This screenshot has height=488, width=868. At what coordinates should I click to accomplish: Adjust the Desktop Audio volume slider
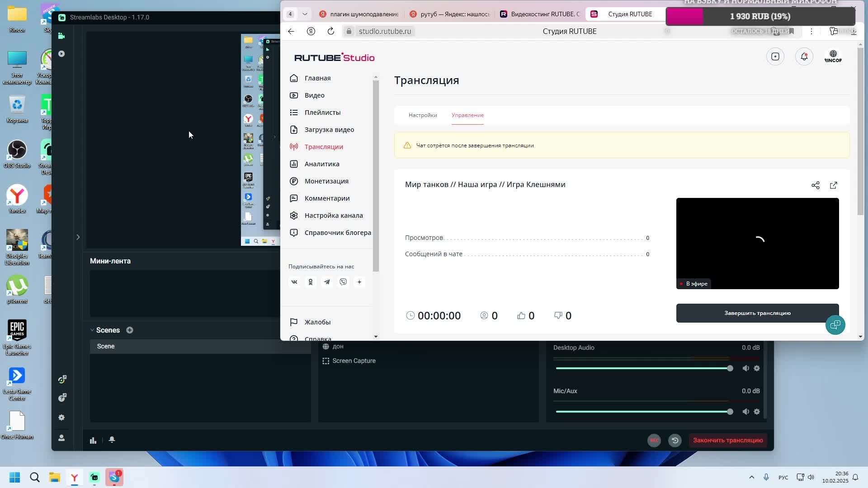tap(729, 368)
